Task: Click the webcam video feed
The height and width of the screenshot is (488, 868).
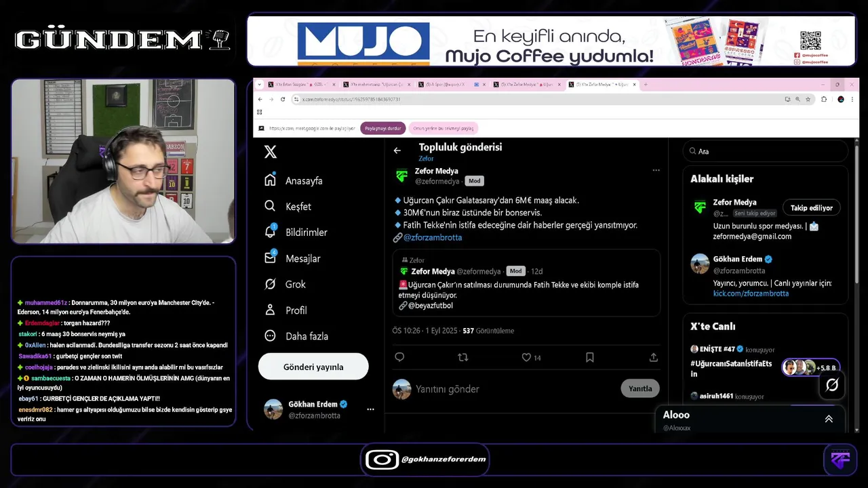Action: (x=123, y=161)
